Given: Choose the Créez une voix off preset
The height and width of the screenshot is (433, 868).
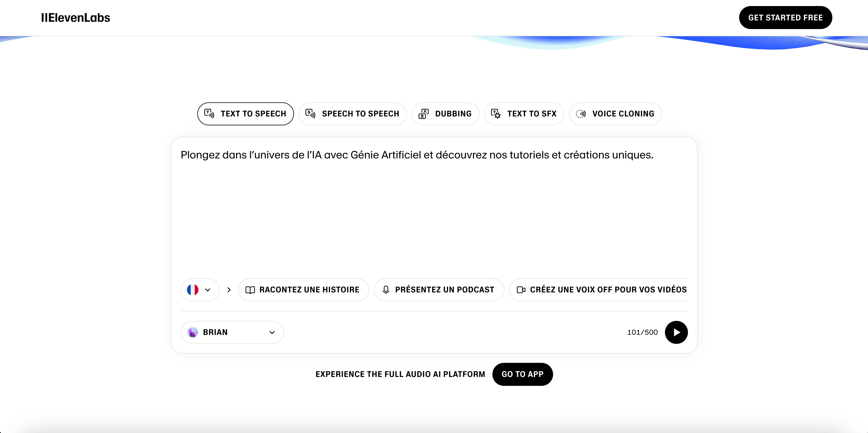Looking at the screenshot, I should [x=599, y=290].
